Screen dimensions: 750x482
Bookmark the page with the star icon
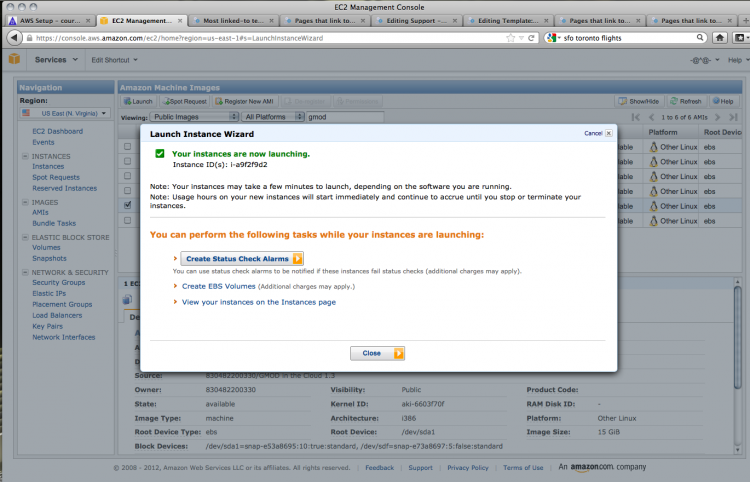(511, 38)
